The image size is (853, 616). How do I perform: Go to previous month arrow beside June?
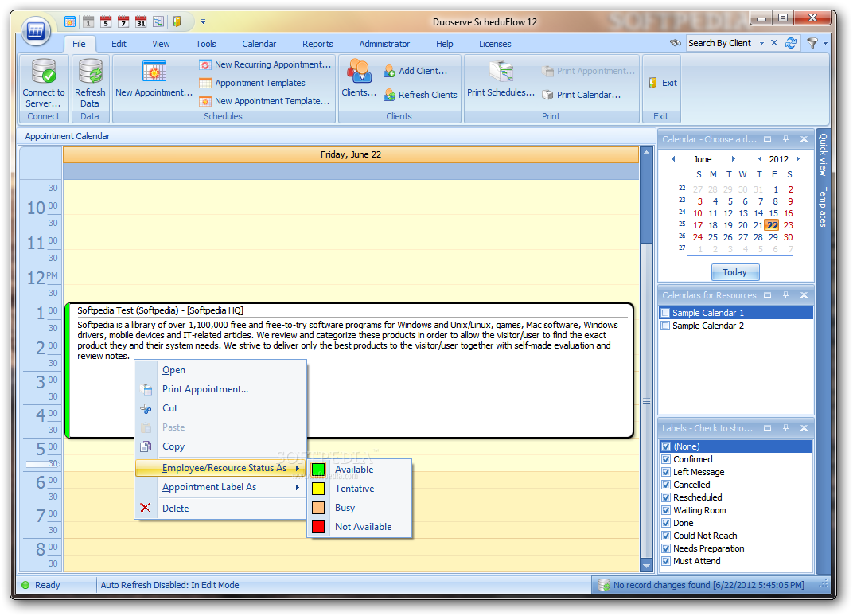[673, 159]
